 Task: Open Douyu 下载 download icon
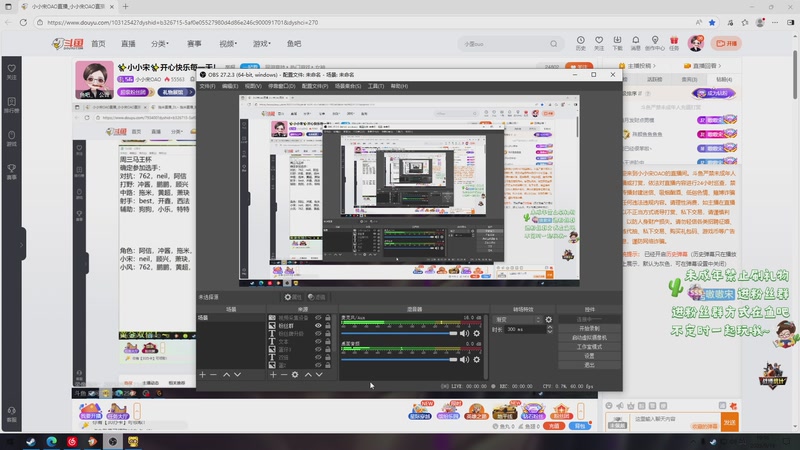[x=617, y=43]
